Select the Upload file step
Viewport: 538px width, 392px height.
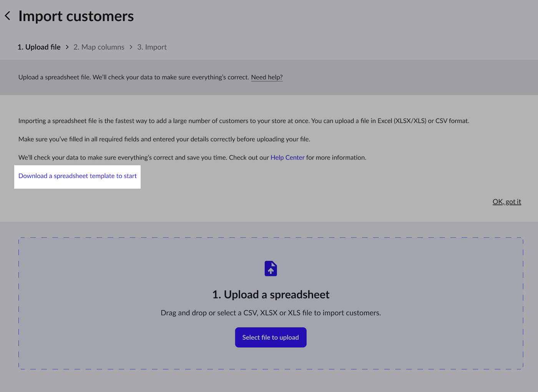pyautogui.click(x=39, y=47)
